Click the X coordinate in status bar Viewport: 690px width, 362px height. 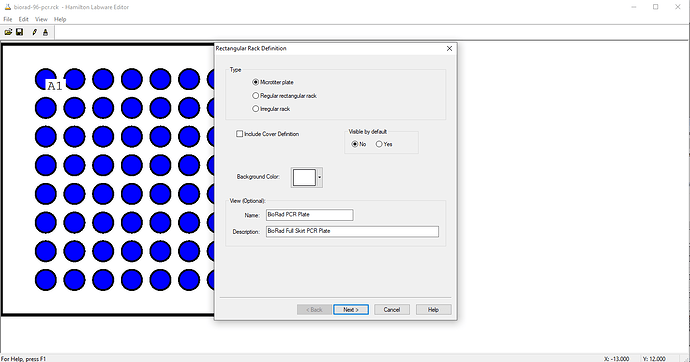617,359
